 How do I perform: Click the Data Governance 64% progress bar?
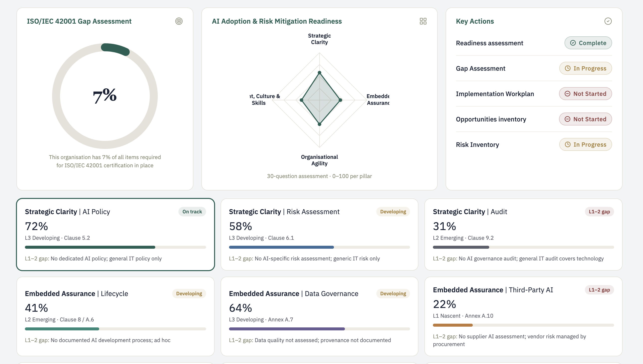tap(319, 329)
